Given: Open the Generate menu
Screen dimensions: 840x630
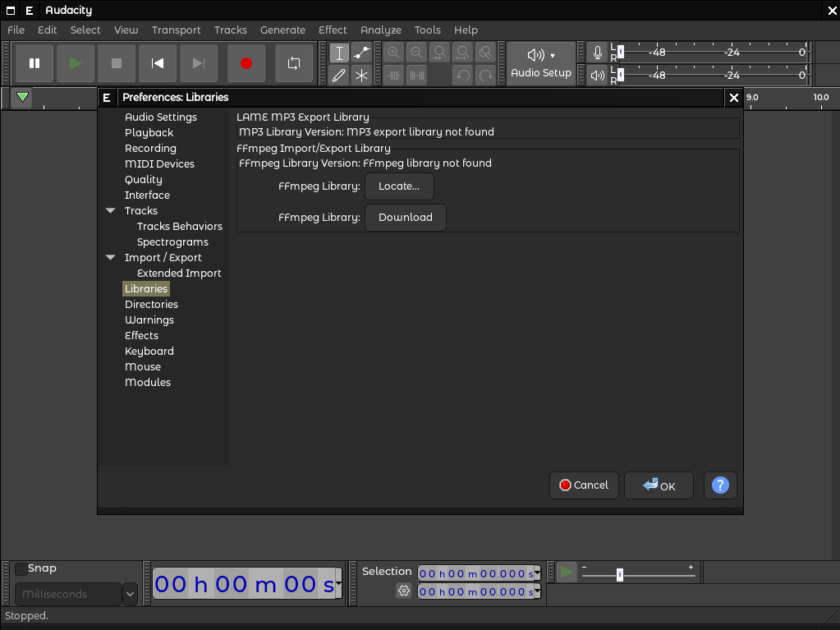Looking at the screenshot, I should coord(282,30).
